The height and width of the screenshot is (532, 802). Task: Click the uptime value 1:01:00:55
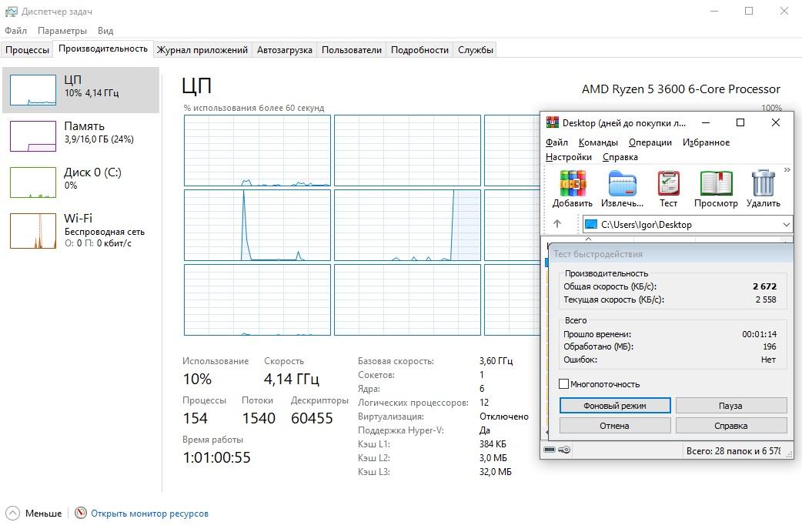tap(217, 457)
